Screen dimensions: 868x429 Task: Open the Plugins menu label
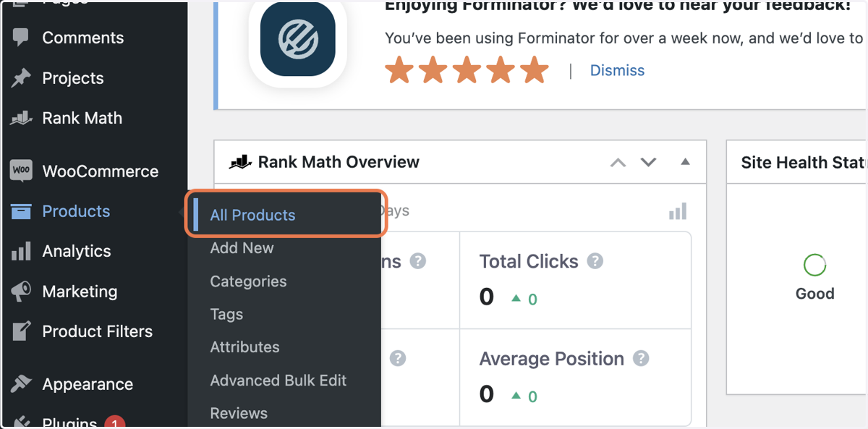(69, 422)
